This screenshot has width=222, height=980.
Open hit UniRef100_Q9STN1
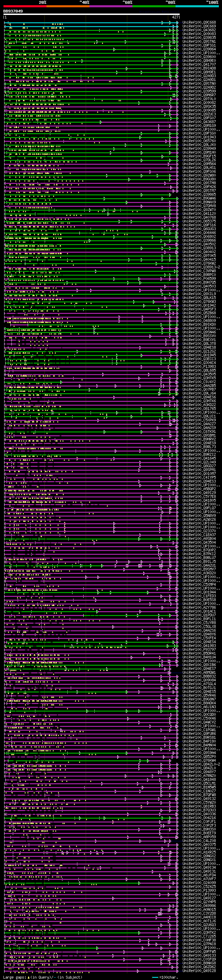pos(199,41)
